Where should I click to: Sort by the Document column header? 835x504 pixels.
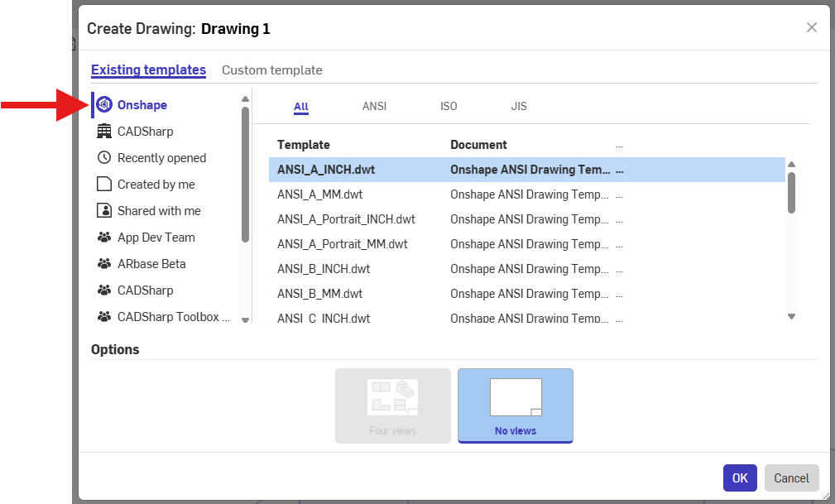pyautogui.click(x=478, y=145)
